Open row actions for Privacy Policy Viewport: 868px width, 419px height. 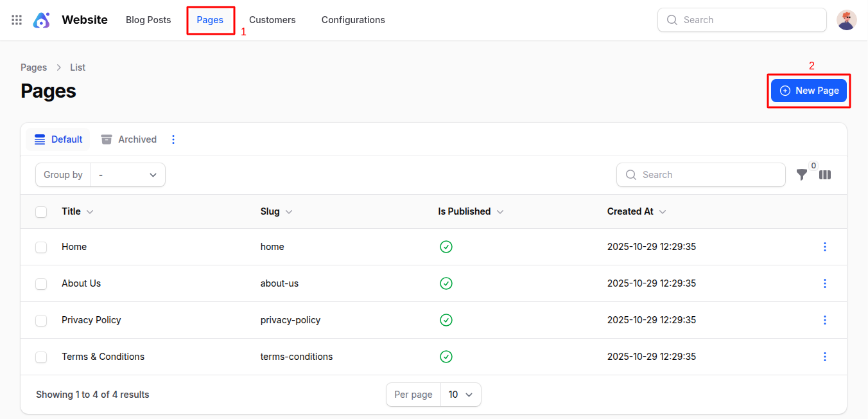coord(825,320)
